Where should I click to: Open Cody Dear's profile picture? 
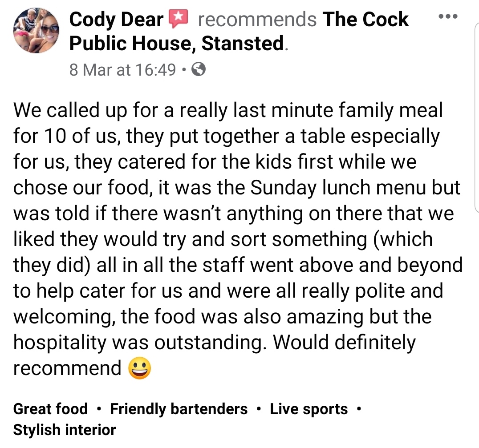[36, 30]
